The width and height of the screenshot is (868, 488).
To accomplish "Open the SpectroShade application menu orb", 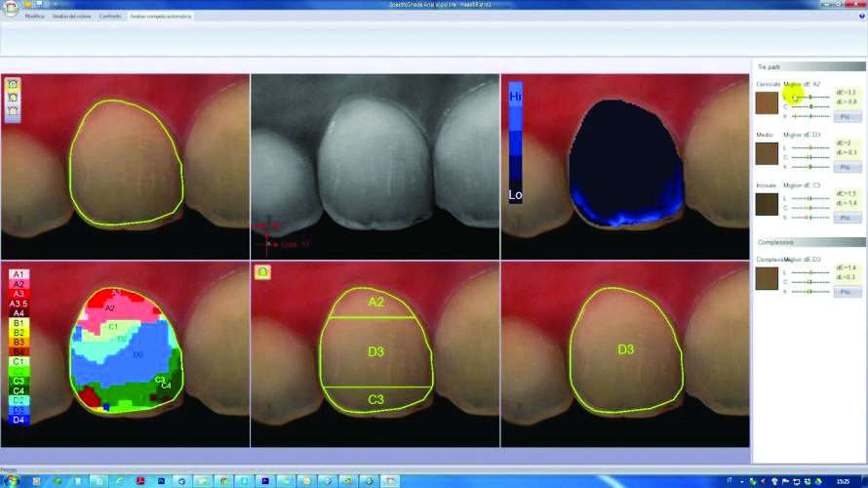I will (11, 10).
